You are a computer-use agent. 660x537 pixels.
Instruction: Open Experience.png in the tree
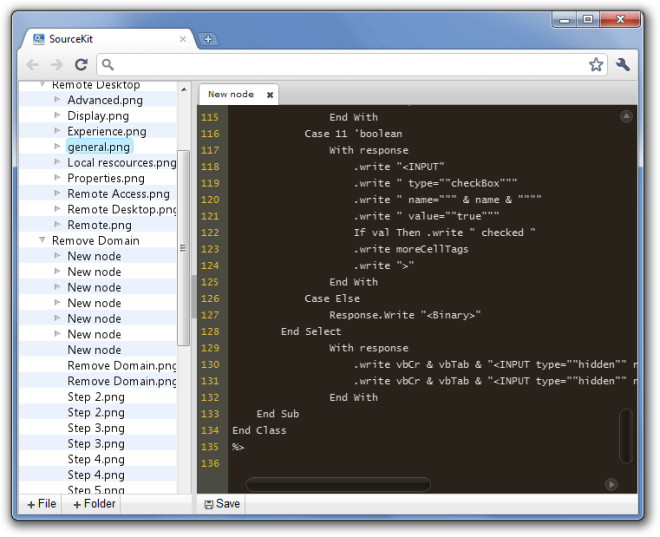(107, 131)
